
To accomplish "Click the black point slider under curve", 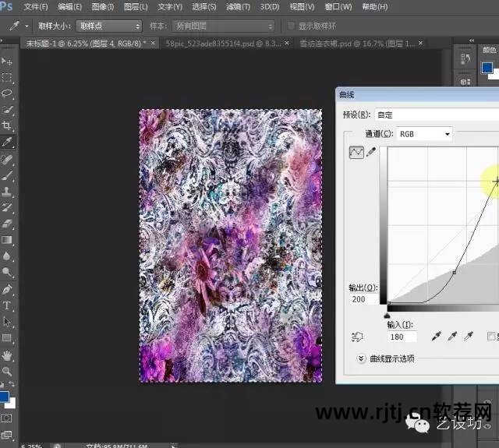I will [x=387, y=316].
